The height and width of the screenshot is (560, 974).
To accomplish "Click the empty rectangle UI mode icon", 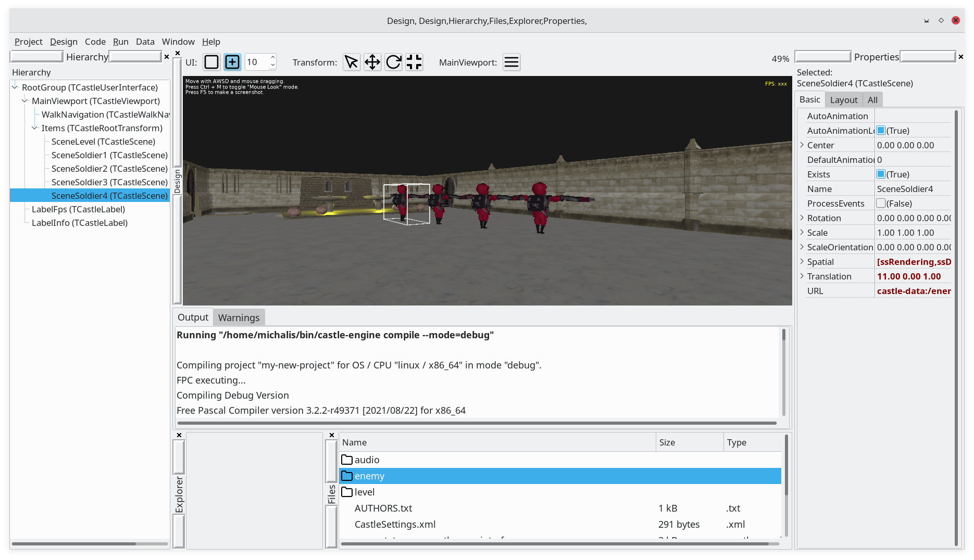I will [211, 62].
